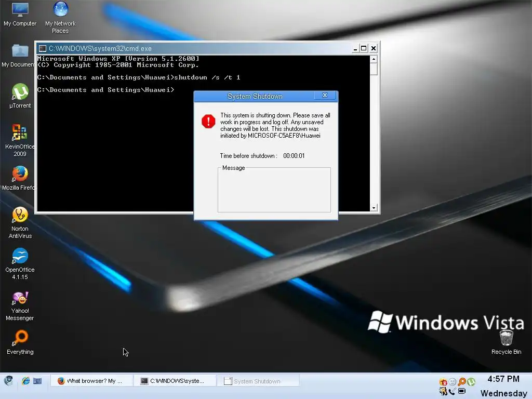This screenshot has width=532, height=399.
Task: Click cmd.exe title bar system icon
Action: 43,48
